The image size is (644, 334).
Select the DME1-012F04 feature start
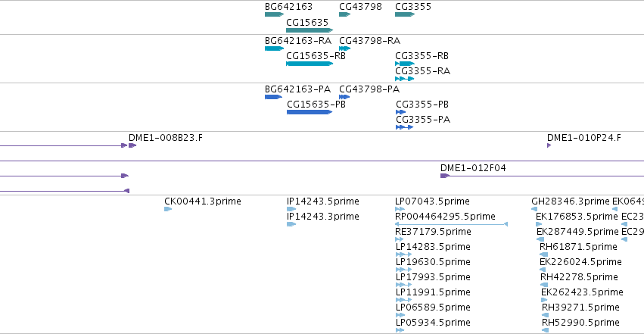click(445, 176)
